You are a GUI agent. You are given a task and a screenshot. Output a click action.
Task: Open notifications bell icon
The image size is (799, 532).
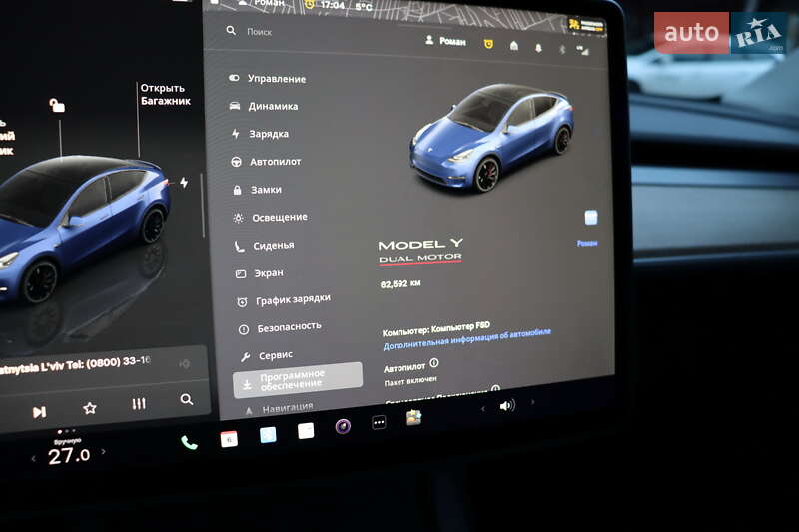538,48
